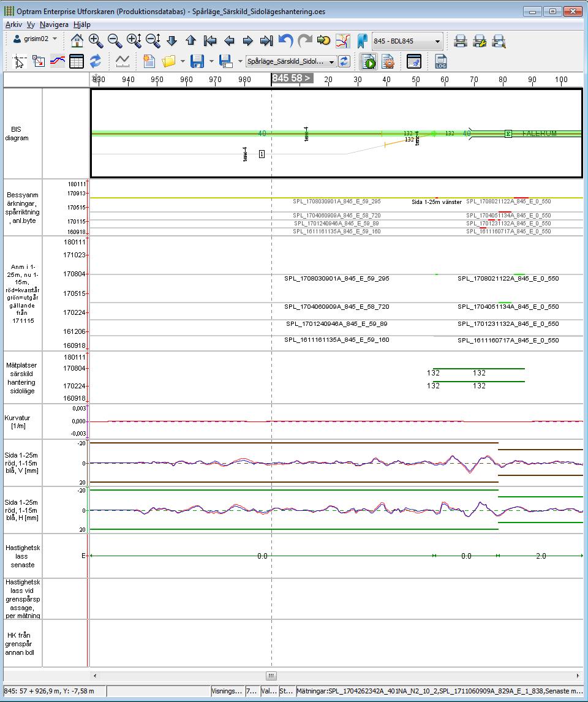Open the Vy menu
The height and width of the screenshot is (702, 588).
[x=31, y=25]
